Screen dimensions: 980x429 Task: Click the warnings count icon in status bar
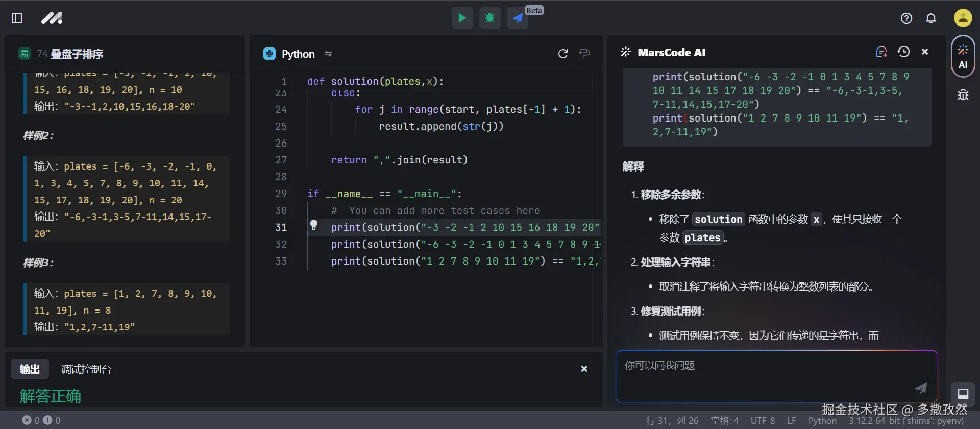coord(47,420)
